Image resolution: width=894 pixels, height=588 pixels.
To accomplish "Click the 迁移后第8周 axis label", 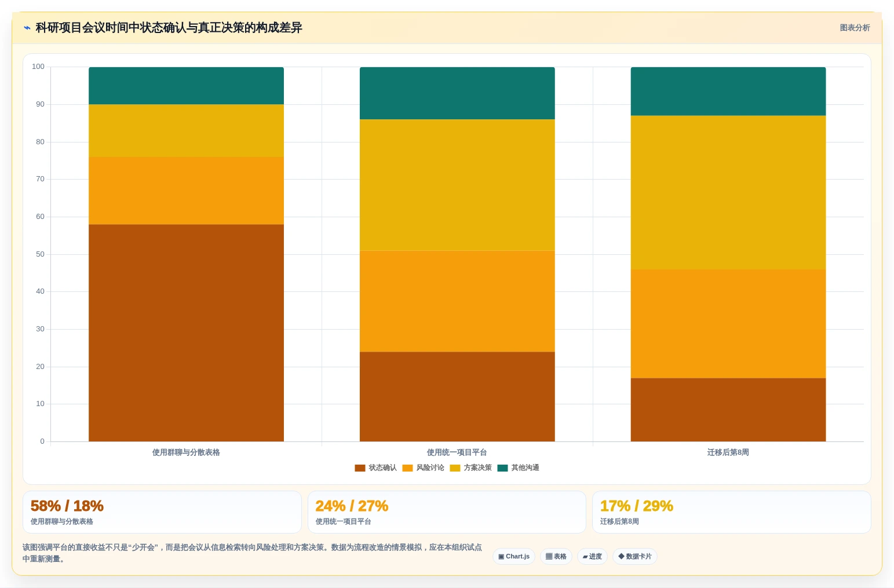I will (x=728, y=452).
